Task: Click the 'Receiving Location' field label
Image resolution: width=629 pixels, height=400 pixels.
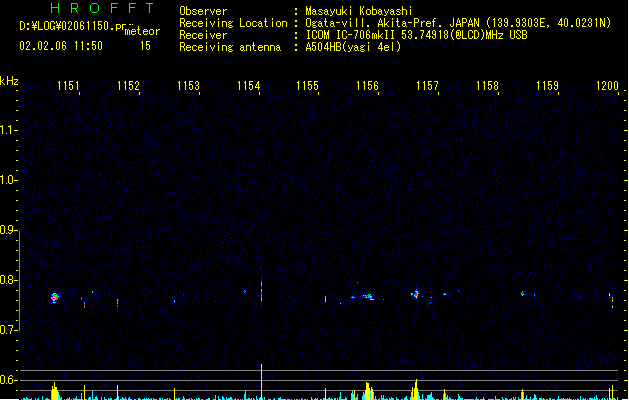Action: click(x=233, y=23)
